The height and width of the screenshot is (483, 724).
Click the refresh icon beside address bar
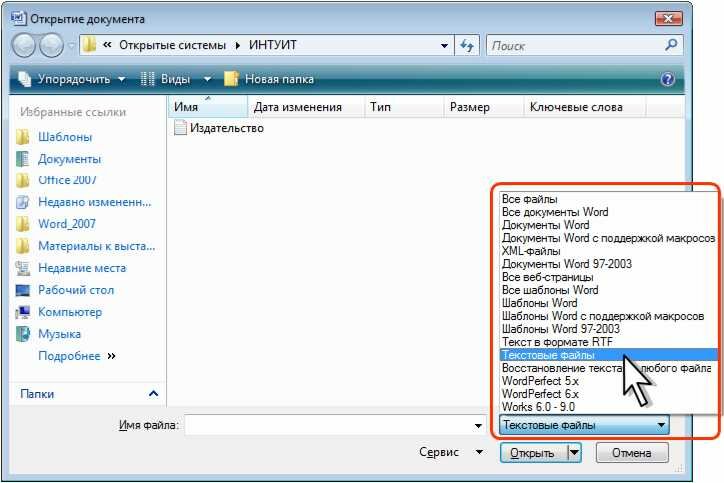pyautogui.click(x=467, y=45)
